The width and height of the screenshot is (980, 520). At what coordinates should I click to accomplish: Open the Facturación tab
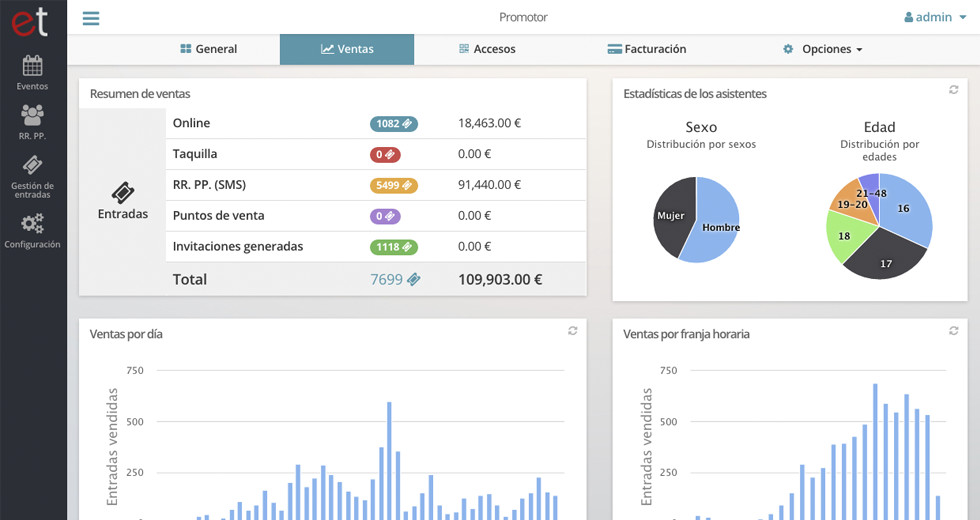point(647,49)
